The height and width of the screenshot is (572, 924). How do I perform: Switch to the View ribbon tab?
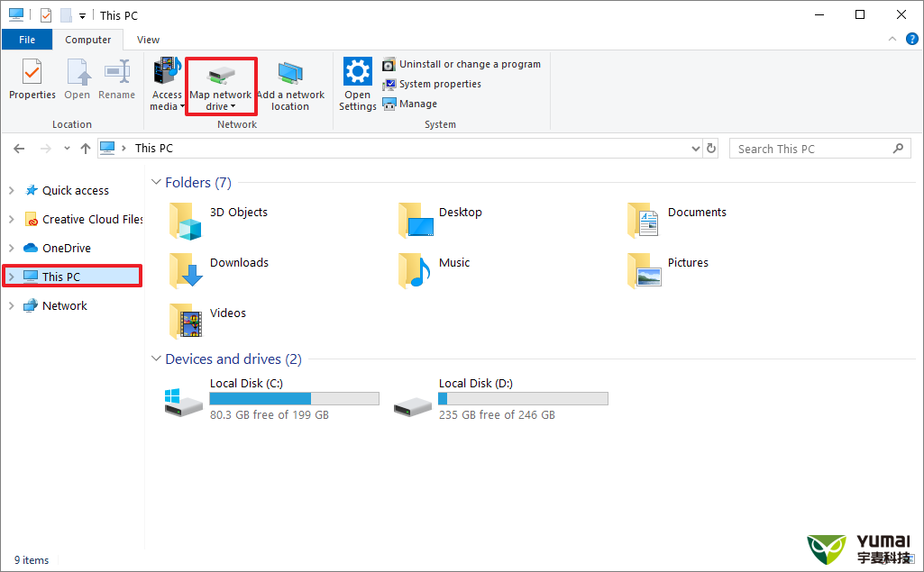pos(149,40)
